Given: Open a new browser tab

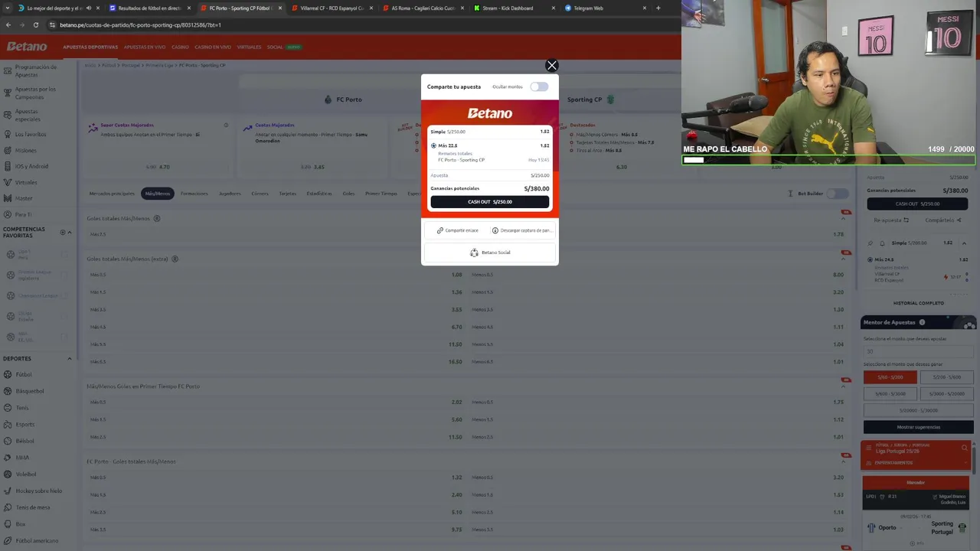Looking at the screenshot, I should [x=658, y=8].
